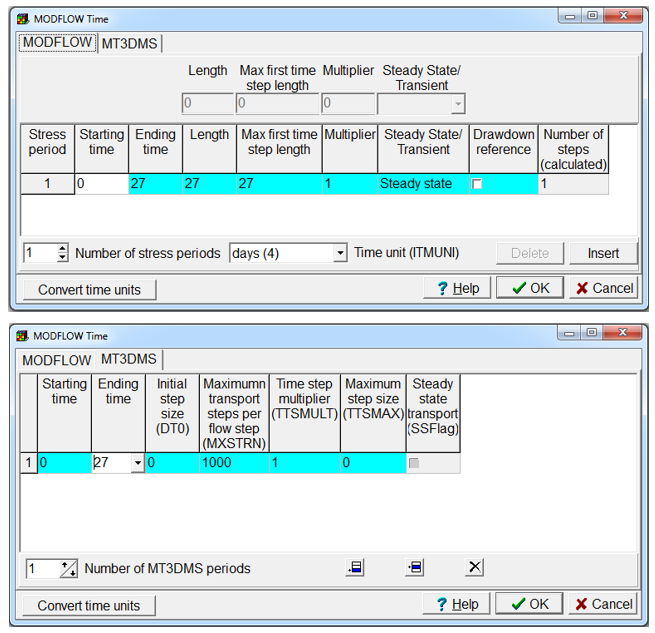The width and height of the screenshot is (655, 633).
Task: Click Cancel in the lower MODFLOW Time window
Action: click(602, 604)
